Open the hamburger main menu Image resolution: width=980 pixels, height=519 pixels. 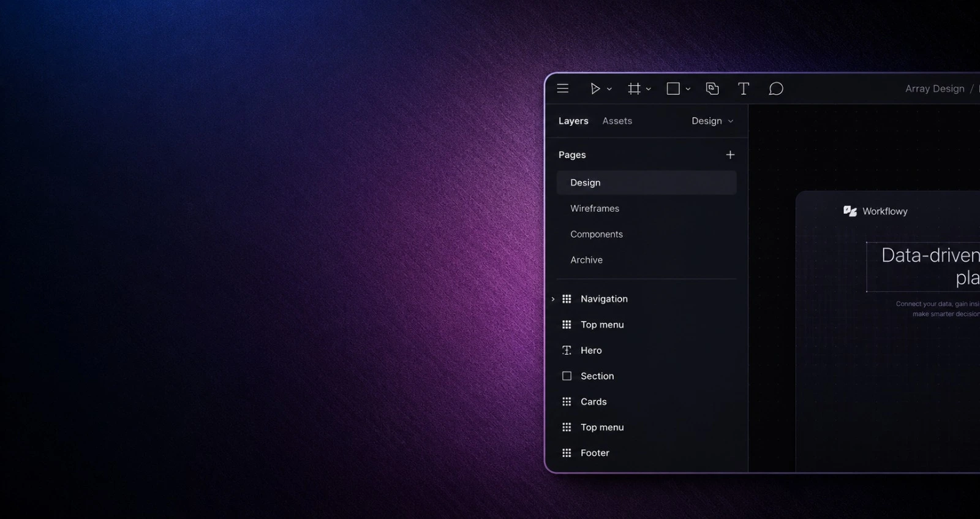coord(562,89)
